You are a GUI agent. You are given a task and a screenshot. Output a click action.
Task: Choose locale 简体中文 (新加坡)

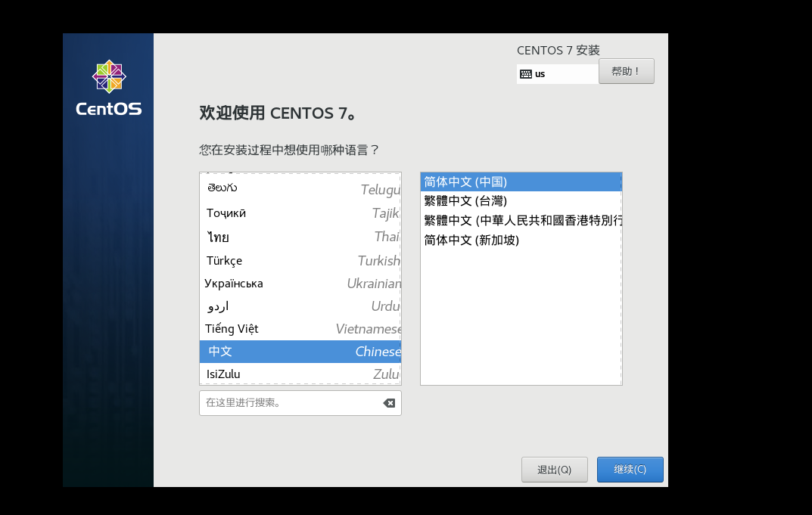[x=521, y=240]
